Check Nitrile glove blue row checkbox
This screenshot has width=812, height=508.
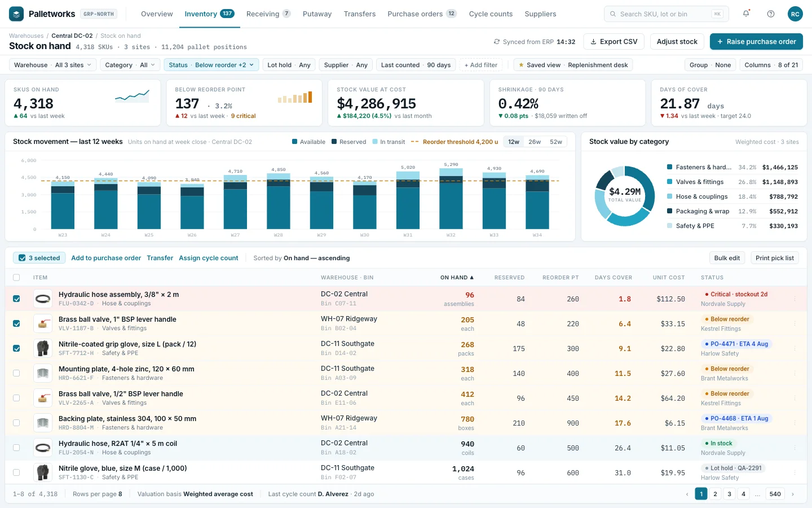click(x=16, y=473)
